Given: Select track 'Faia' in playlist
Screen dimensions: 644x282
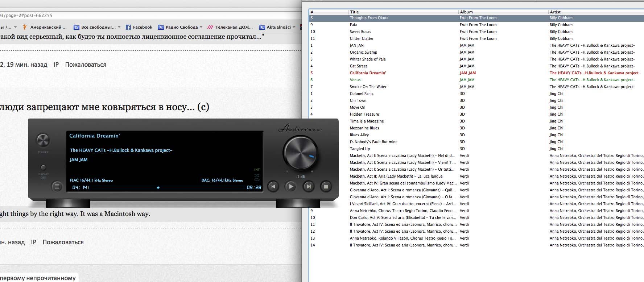Looking at the screenshot, I should (x=476, y=25).
